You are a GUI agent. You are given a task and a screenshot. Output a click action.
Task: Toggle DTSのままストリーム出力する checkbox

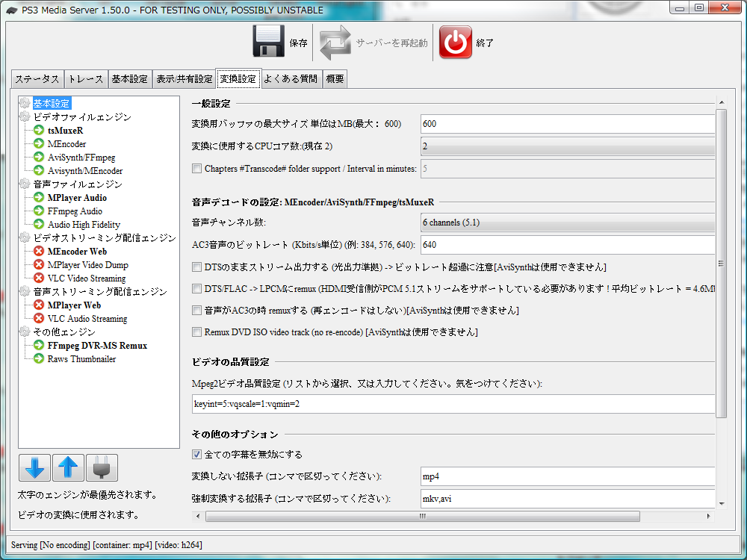click(x=196, y=267)
